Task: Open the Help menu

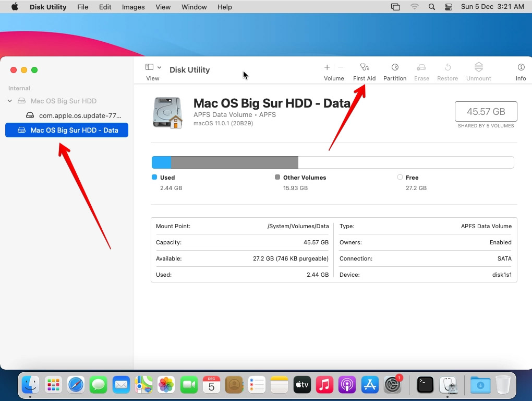Action: tap(225, 7)
